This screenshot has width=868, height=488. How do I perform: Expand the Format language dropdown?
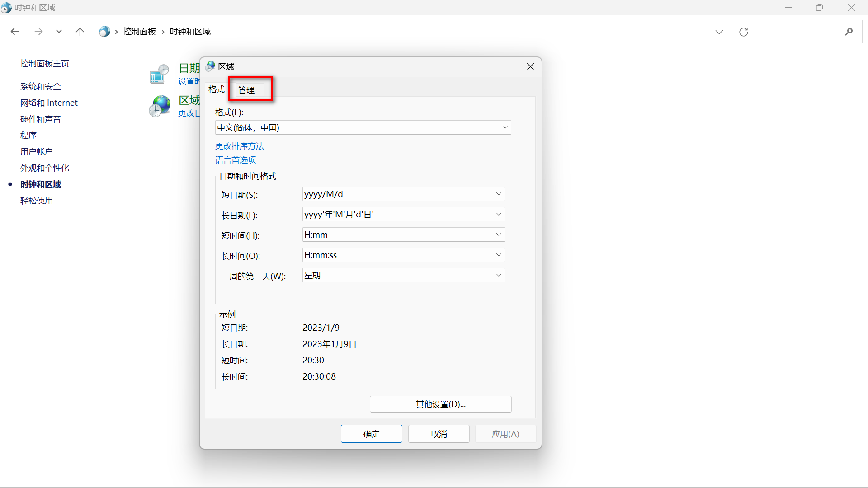pyautogui.click(x=505, y=128)
